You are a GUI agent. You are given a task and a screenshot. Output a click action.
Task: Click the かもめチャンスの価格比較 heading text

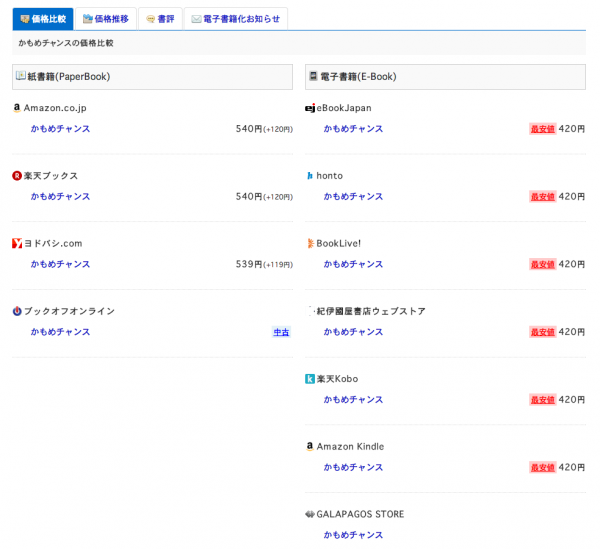point(66,43)
